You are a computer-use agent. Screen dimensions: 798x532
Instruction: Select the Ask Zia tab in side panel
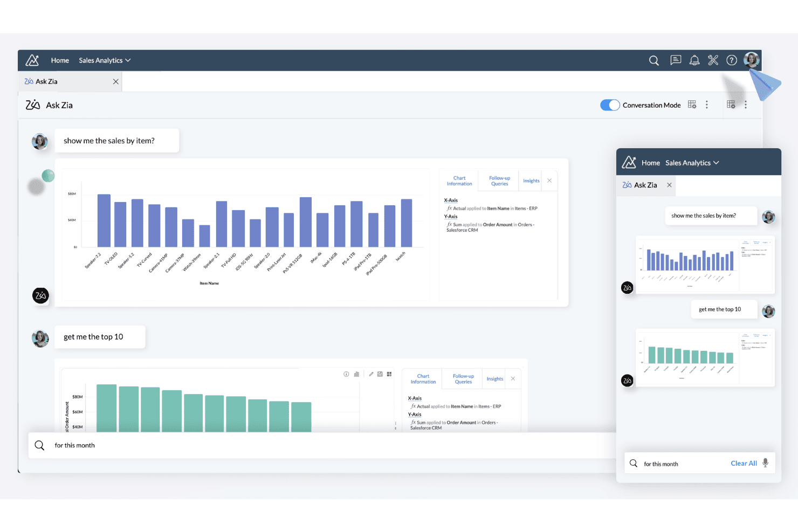(645, 185)
